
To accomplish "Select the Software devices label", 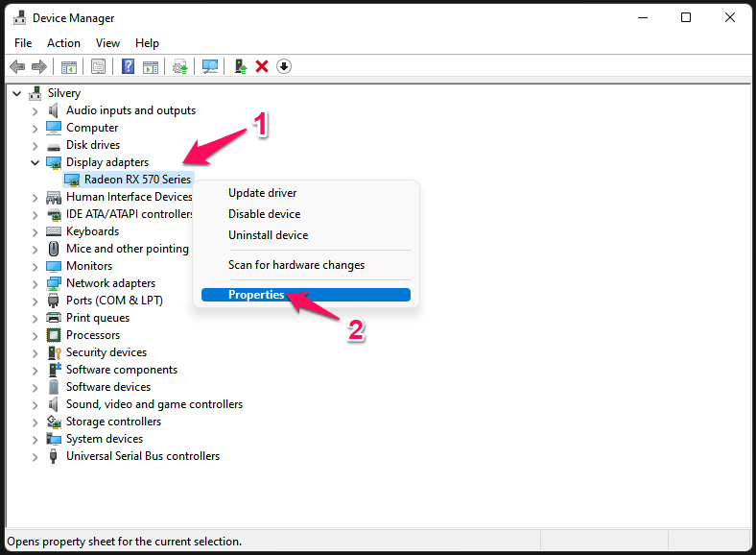I will [108, 387].
